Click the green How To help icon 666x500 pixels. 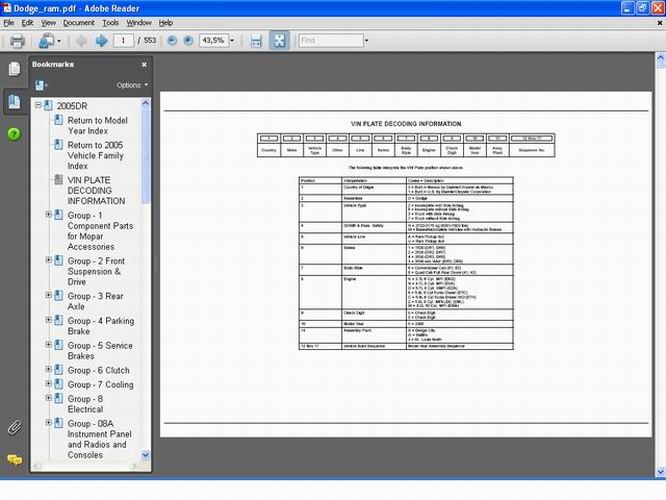tap(14, 134)
